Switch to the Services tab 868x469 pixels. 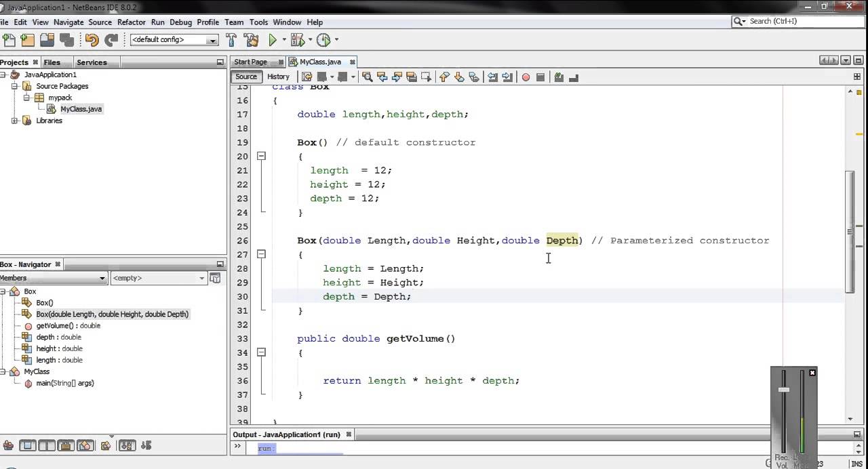tap(92, 62)
